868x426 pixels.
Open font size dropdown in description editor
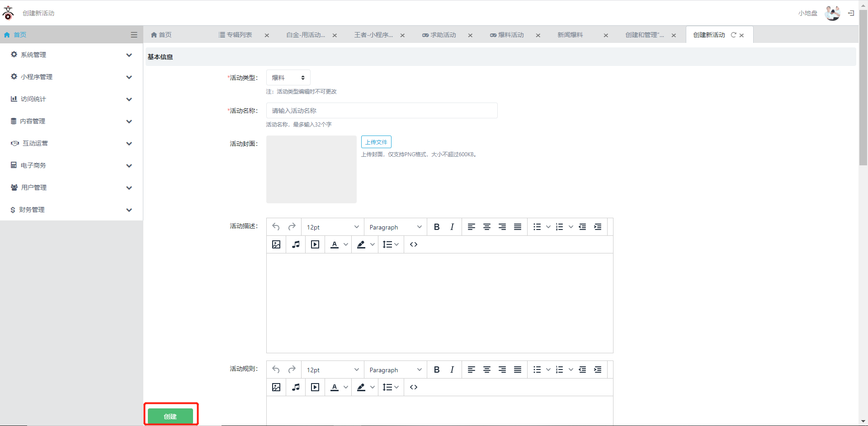coord(332,227)
